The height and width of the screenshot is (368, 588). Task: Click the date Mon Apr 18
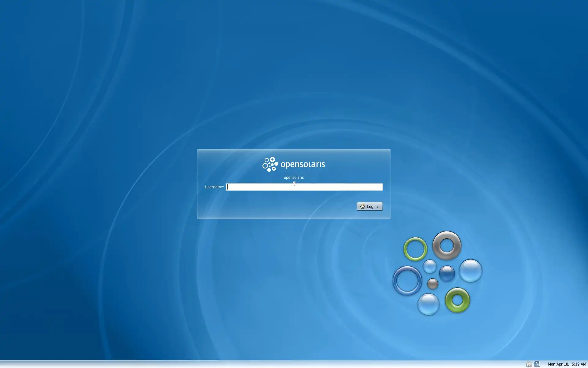[x=558, y=364]
